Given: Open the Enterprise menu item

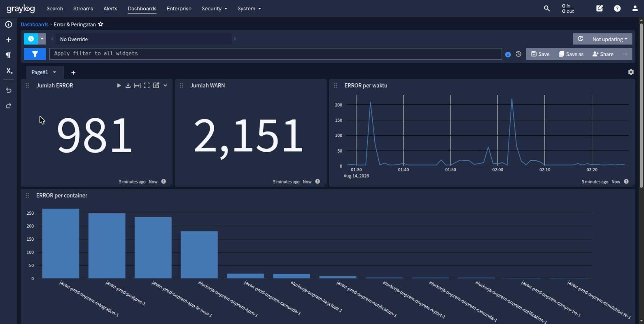Looking at the screenshot, I should 179,9.
